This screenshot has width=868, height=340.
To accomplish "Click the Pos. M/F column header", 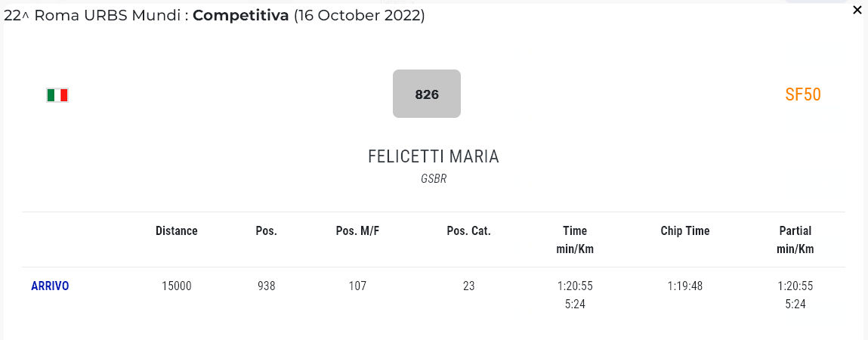I will click(357, 231).
